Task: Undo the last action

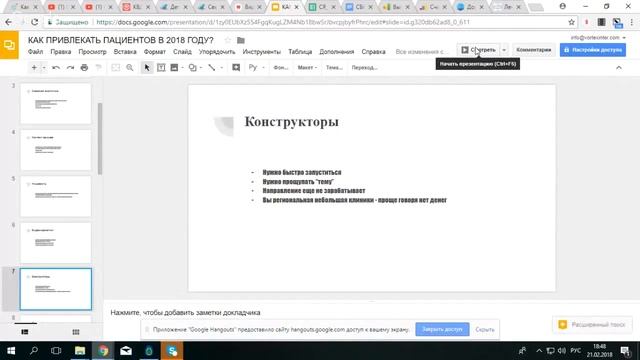Action: (56, 68)
